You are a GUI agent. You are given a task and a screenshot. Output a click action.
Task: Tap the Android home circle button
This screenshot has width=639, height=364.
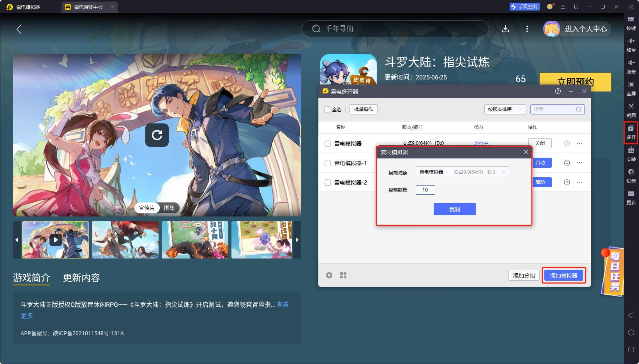coord(631,332)
